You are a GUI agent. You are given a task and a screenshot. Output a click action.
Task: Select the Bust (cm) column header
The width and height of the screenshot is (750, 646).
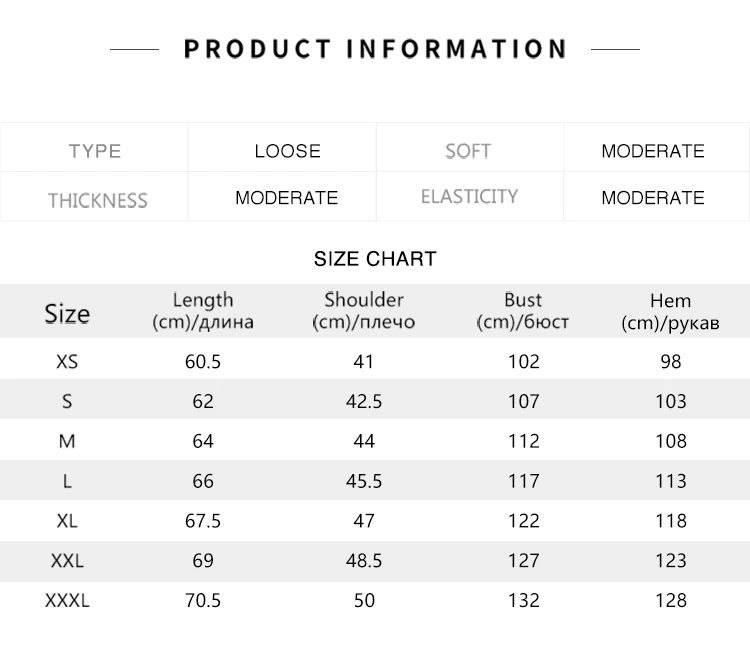click(523, 311)
